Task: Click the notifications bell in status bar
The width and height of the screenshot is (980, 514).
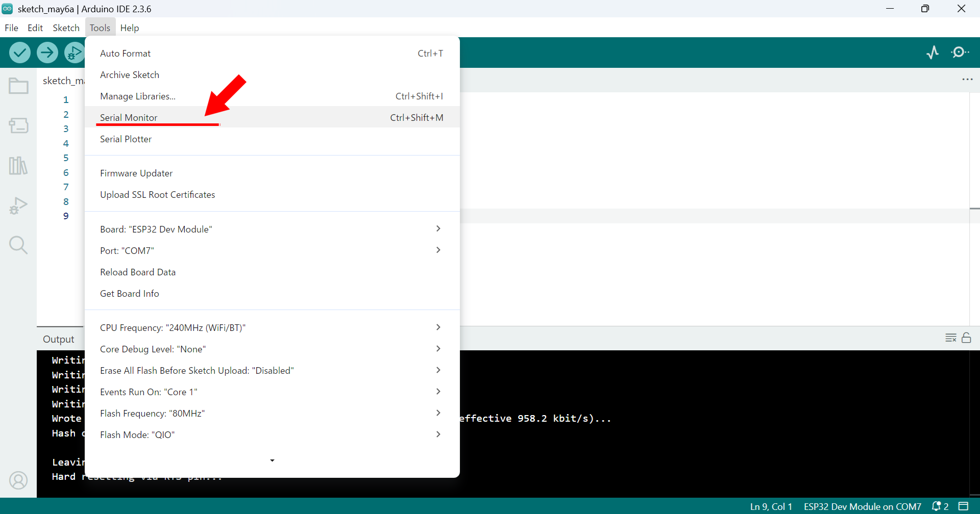Action: click(940, 506)
